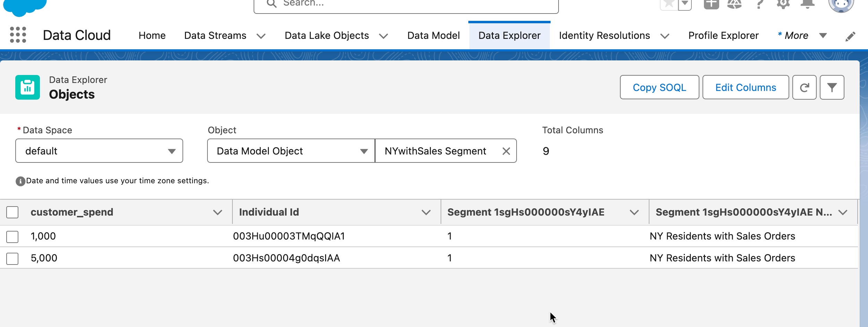Image resolution: width=868 pixels, height=327 pixels.
Task: Open the Identity Resolutions tab
Action: pos(604,35)
